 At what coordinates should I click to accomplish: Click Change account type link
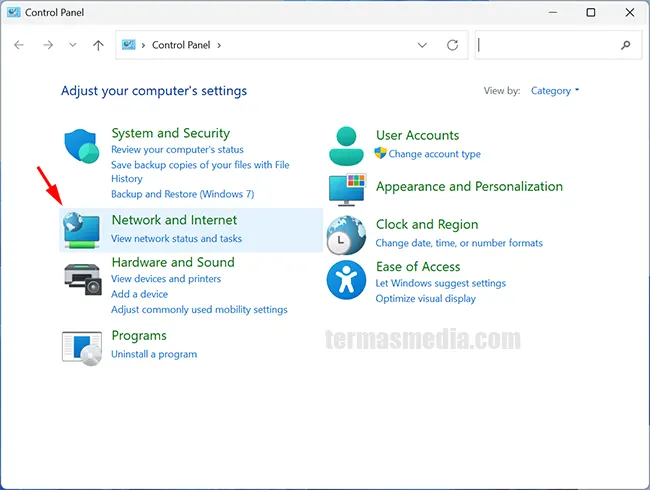pos(434,154)
